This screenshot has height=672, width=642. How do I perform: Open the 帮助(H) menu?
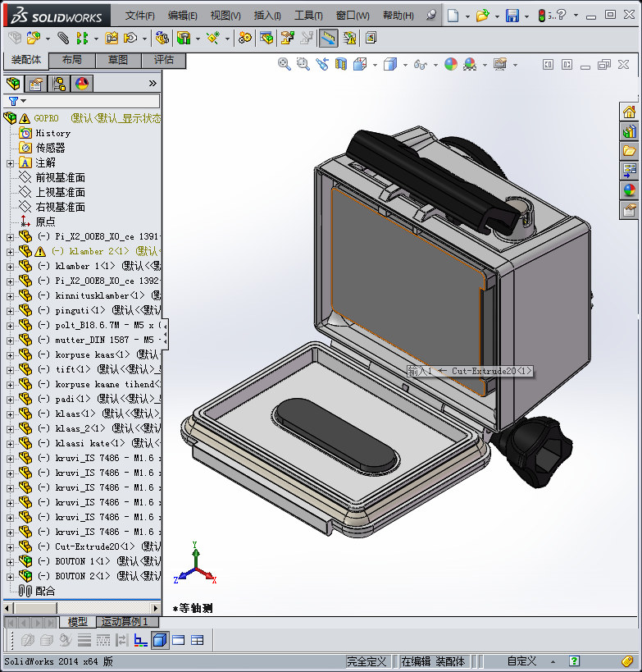point(398,16)
